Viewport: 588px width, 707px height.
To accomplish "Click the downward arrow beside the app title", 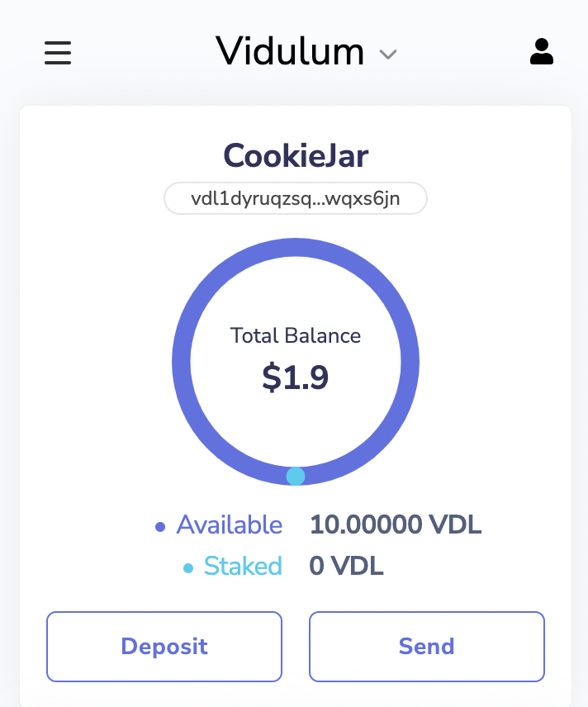I will [388, 55].
